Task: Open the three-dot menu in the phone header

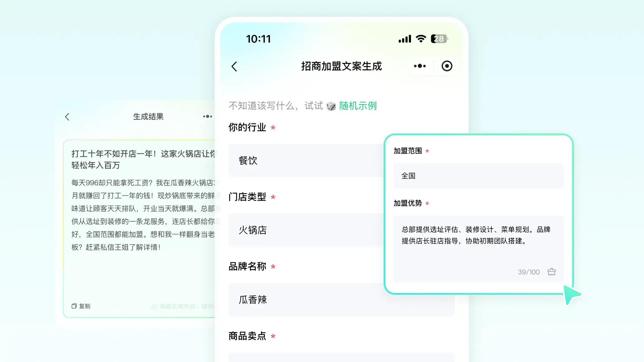Action: [420, 66]
